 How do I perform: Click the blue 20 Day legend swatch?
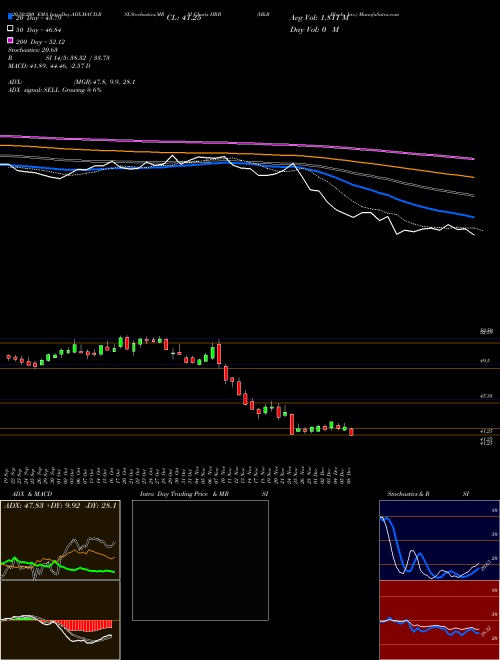pyautogui.click(x=10, y=17)
